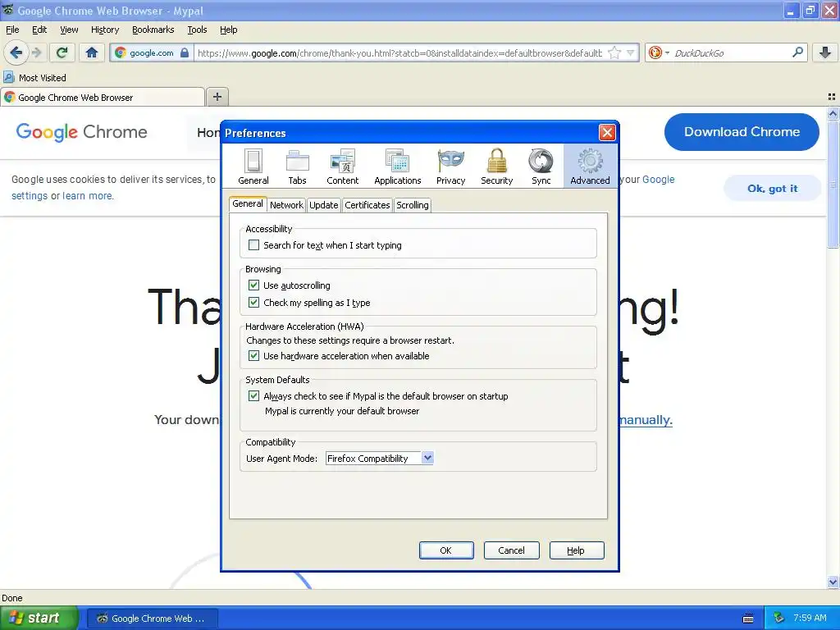Click Google Chrome Web taskbar button
840x630 pixels.
(x=152, y=619)
